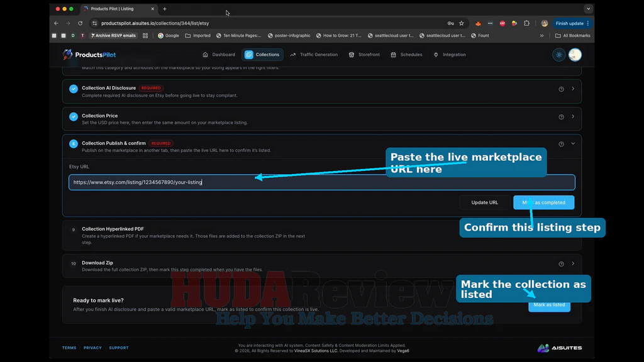Screen dimensions: 644x362
Task: Show more bookmarks with double chevron
Action: (541, 36)
